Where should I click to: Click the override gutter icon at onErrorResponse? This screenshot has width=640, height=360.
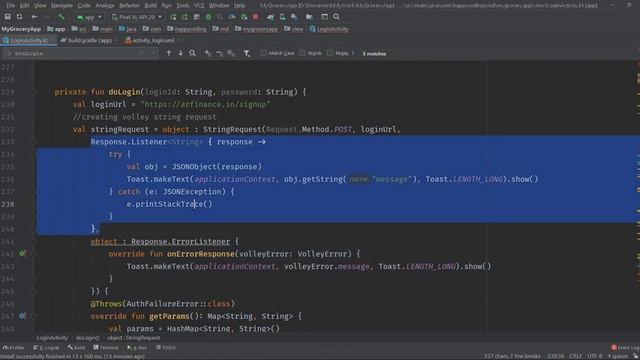coord(22,253)
